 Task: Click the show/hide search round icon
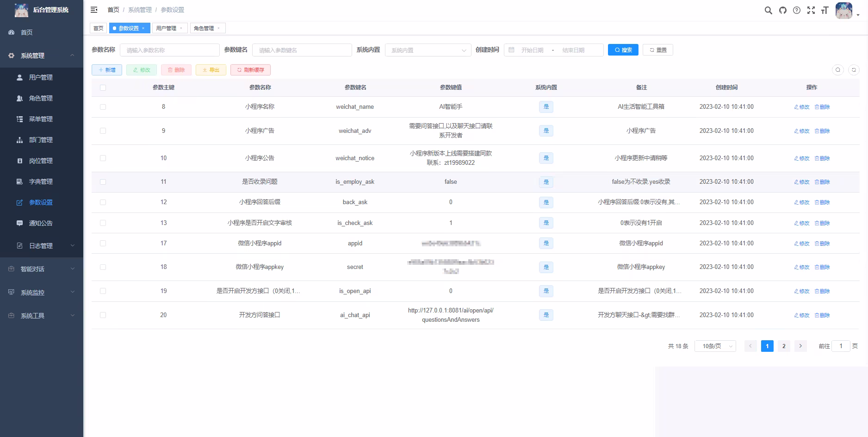(x=838, y=70)
